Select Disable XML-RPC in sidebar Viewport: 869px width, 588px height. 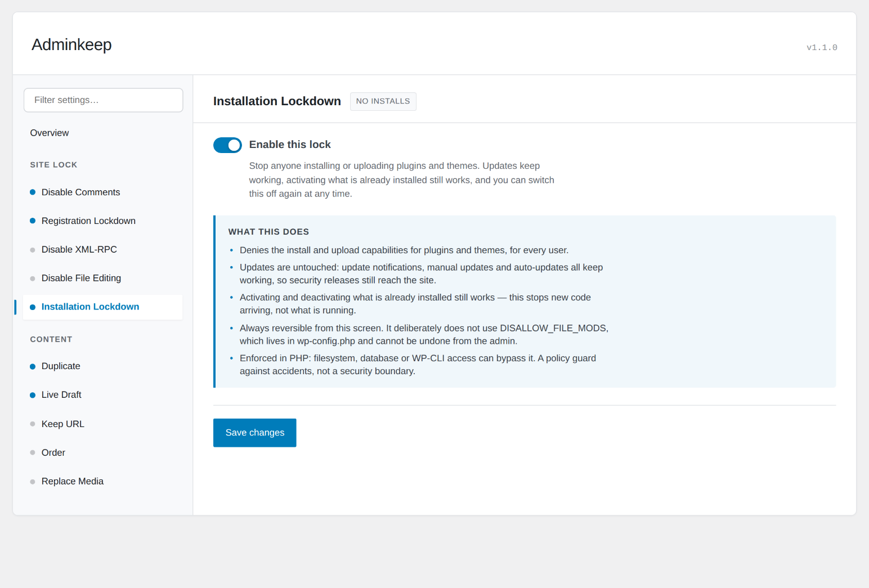103,250
